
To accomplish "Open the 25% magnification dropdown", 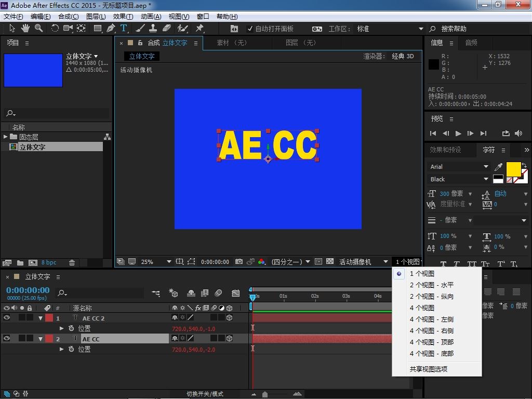I will click(x=156, y=262).
